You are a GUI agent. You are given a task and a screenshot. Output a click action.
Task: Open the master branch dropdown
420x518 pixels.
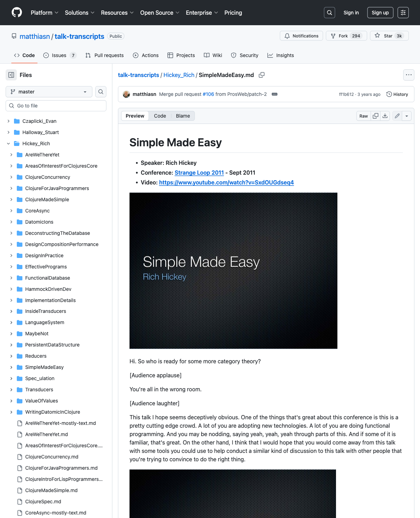tap(49, 92)
